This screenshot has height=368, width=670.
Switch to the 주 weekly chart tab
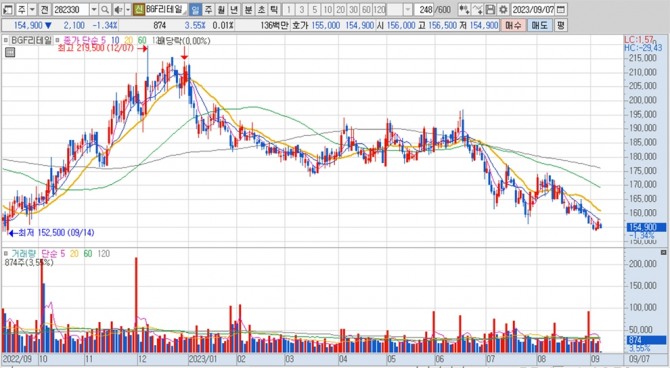208,9
